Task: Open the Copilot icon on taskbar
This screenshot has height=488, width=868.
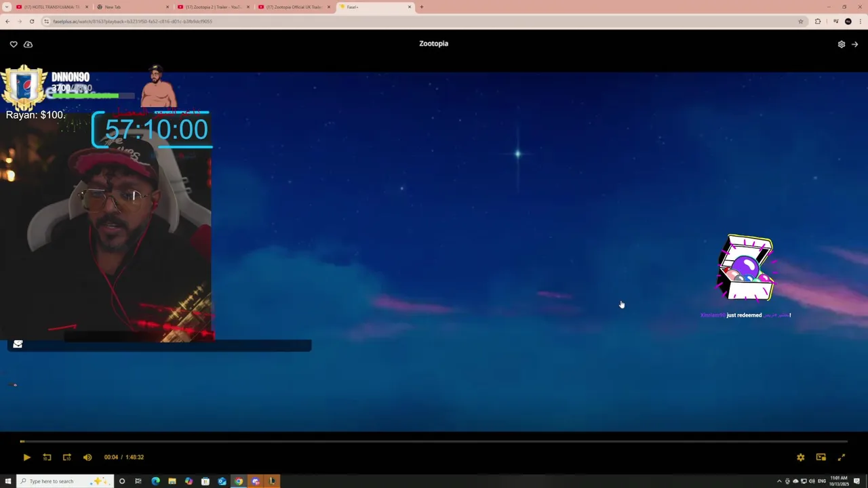Action: tap(189, 481)
